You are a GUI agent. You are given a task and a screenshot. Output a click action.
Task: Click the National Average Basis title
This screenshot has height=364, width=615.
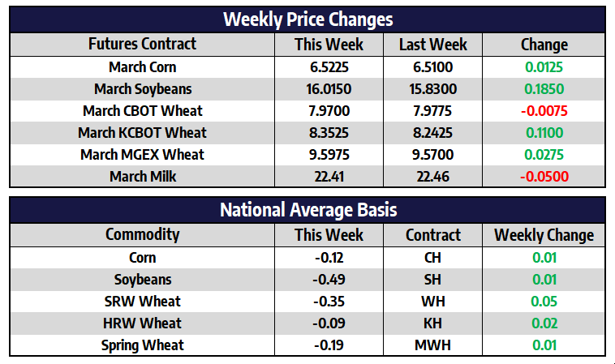tap(307, 210)
